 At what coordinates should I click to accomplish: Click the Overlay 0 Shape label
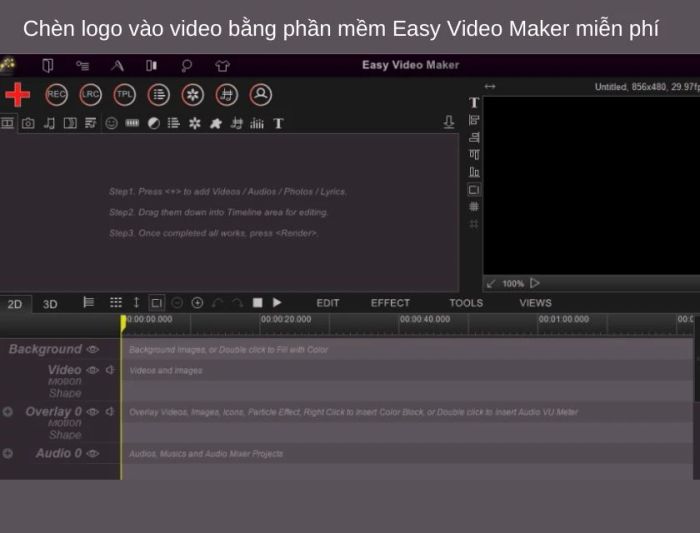pyautogui.click(x=65, y=434)
